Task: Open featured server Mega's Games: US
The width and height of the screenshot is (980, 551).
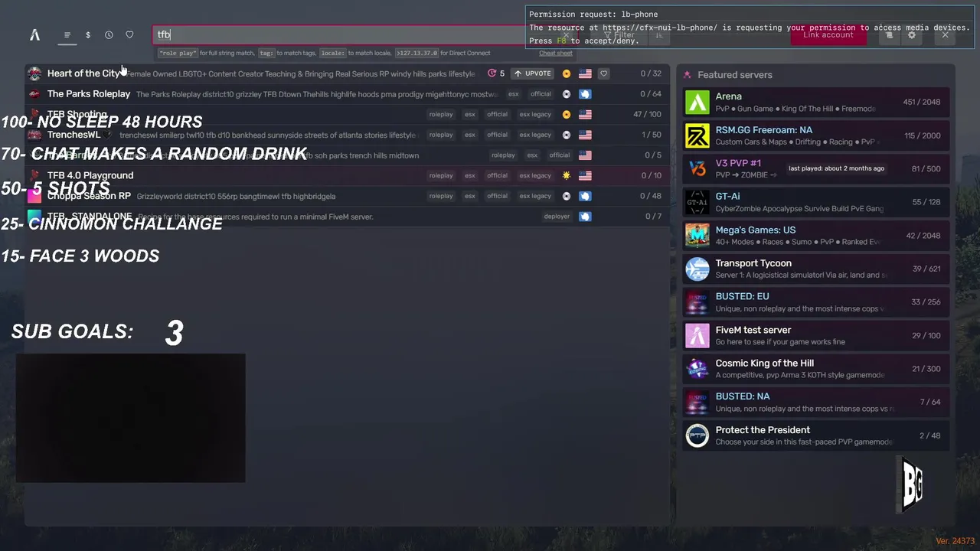Action: [x=816, y=236]
